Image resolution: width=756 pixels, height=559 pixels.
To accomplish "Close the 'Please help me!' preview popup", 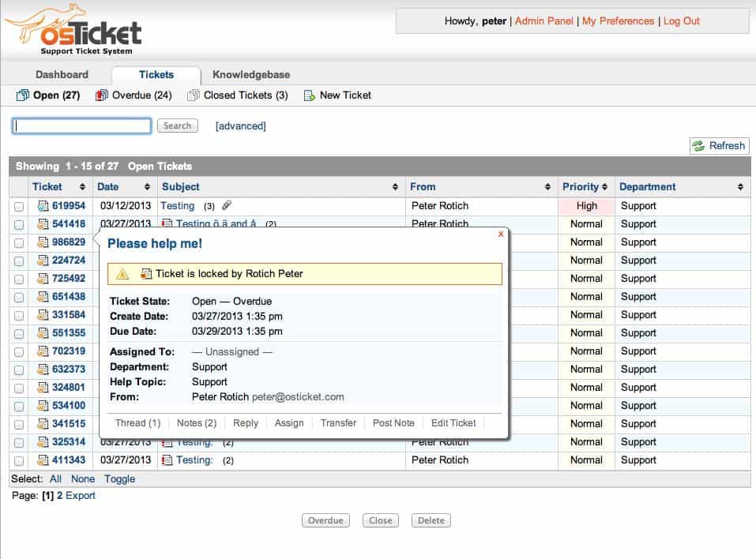I will 501,234.
